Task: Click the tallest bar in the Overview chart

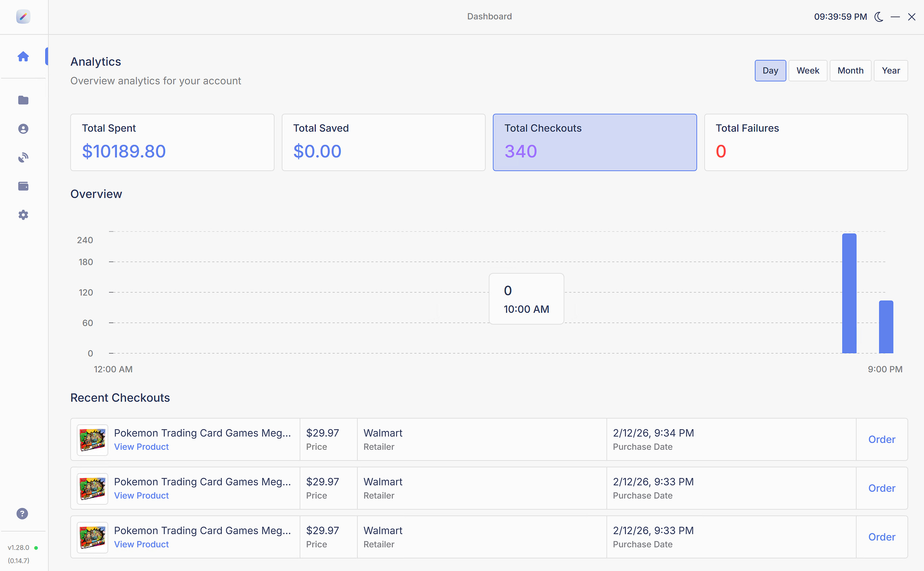Action: point(849,293)
